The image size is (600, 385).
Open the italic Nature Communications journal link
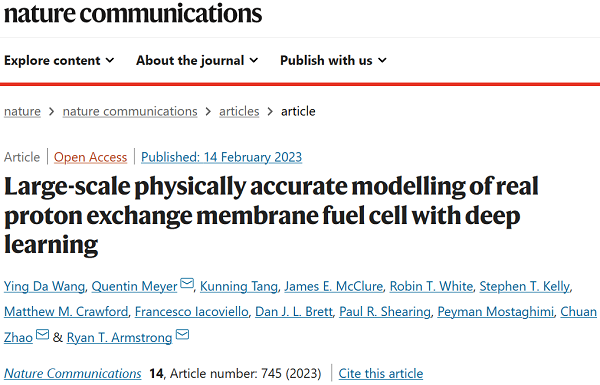coord(73,373)
